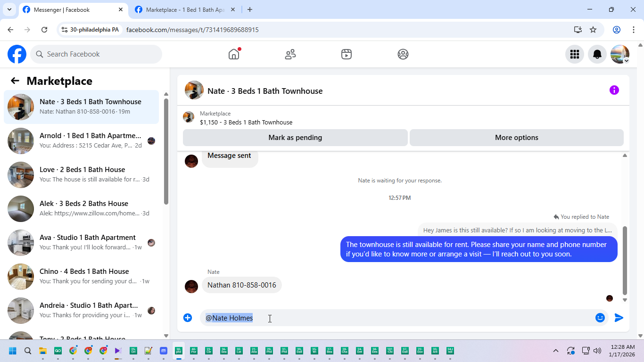This screenshot has width=644, height=362.
Task: Open More options for listing
Action: click(517, 138)
